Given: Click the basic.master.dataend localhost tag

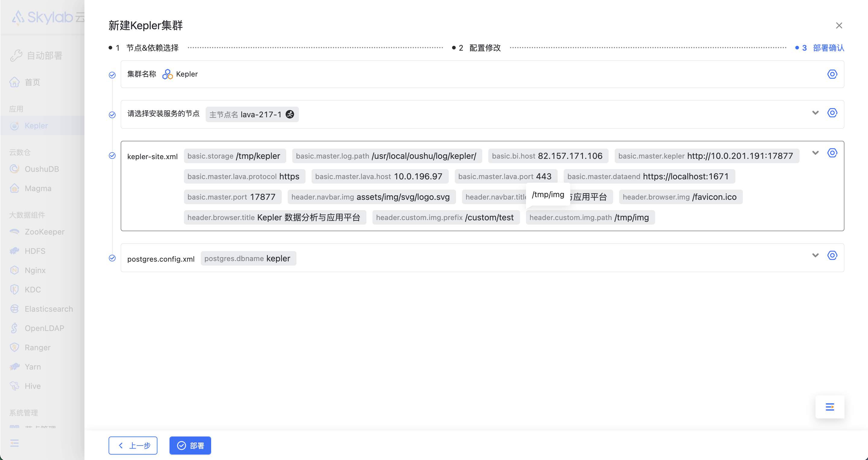Looking at the screenshot, I should [x=649, y=176].
